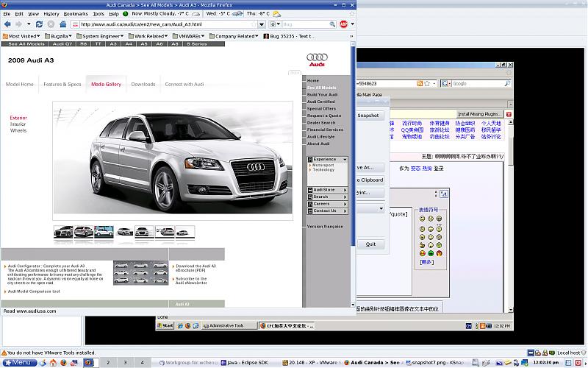
Task: Open the Most Visited bookmarks dropdown
Action: [22, 35]
